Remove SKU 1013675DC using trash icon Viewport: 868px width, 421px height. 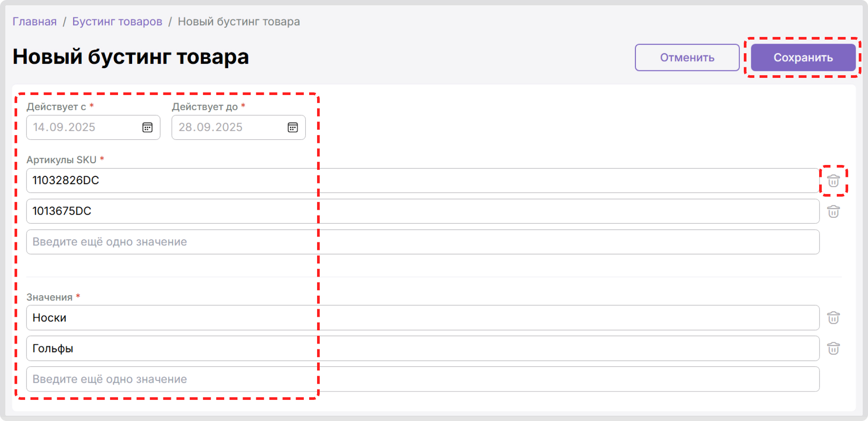(x=833, y=212)
